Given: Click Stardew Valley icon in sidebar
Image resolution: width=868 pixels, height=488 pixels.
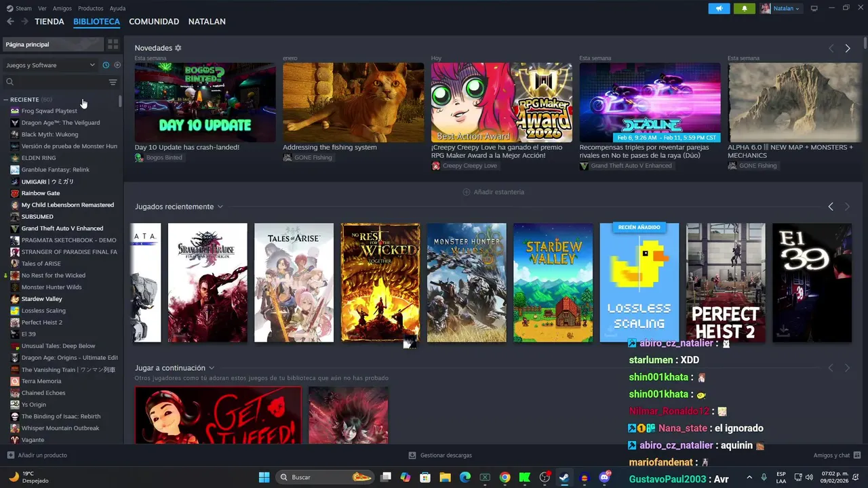Looking at the screenshot, I should coord(15,299).
